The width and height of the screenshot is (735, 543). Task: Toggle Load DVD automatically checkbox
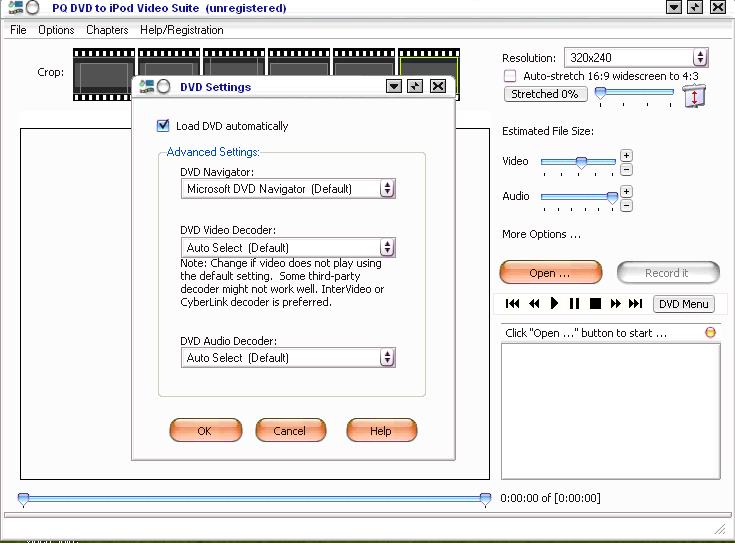163,126
